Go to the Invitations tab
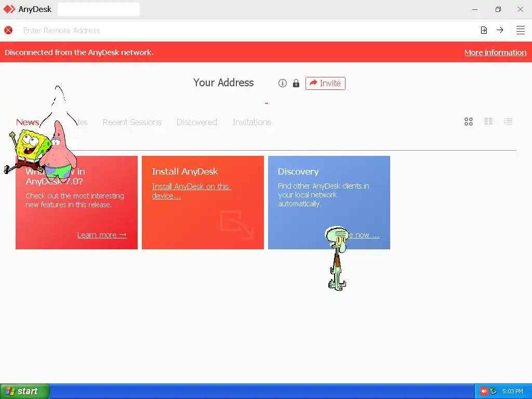Screen dimensions: 532x399 click(x=252, y=122)
